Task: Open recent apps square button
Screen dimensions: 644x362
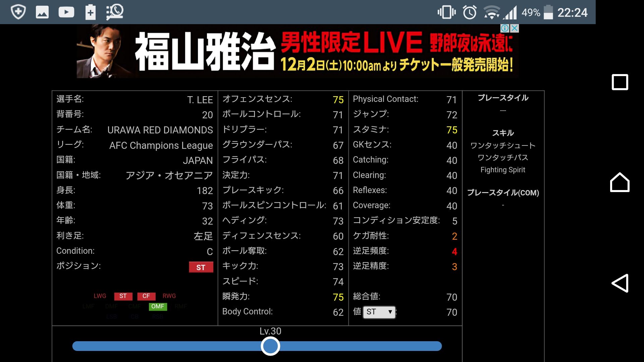Action: point(620,82)
